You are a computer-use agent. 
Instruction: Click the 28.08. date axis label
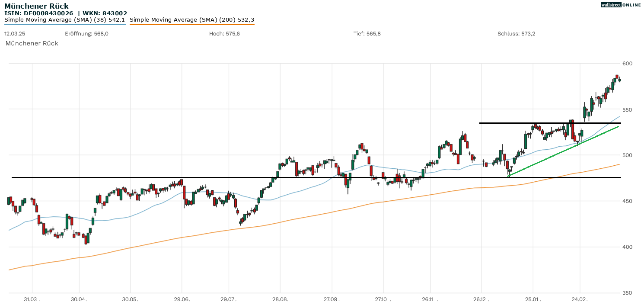click(280, 299)
